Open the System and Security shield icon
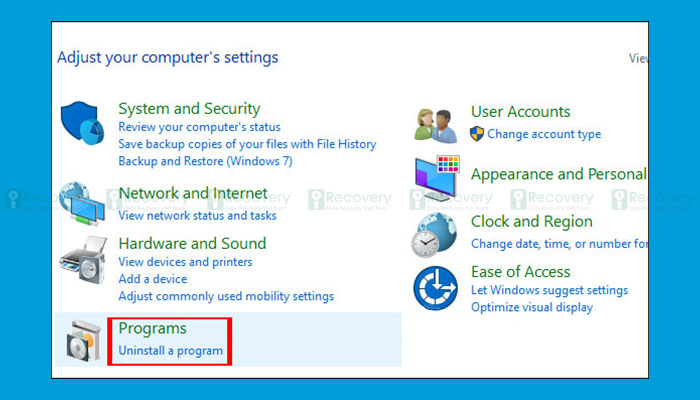Image resolution: width=700 pixels, height=400 pixels. (82, 123)
